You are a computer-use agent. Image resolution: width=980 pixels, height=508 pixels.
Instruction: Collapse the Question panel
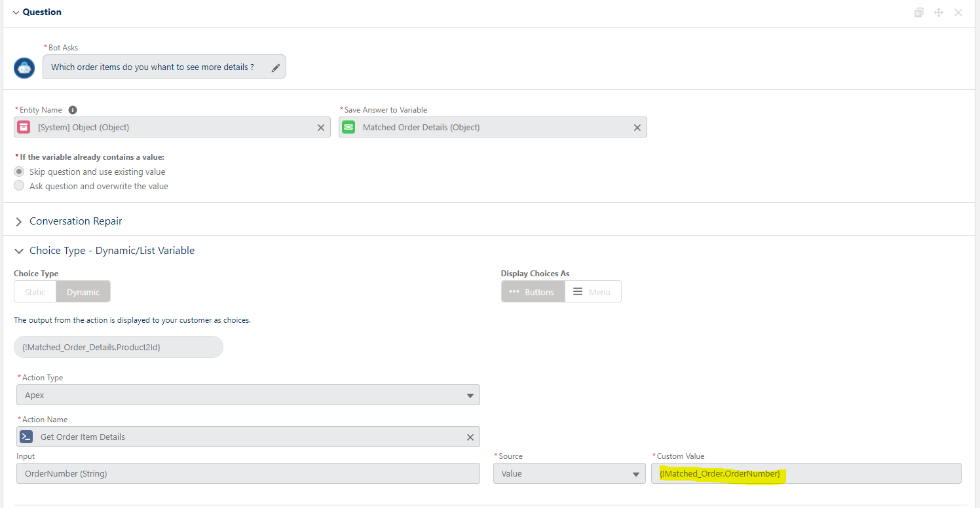tap(16, 12)
